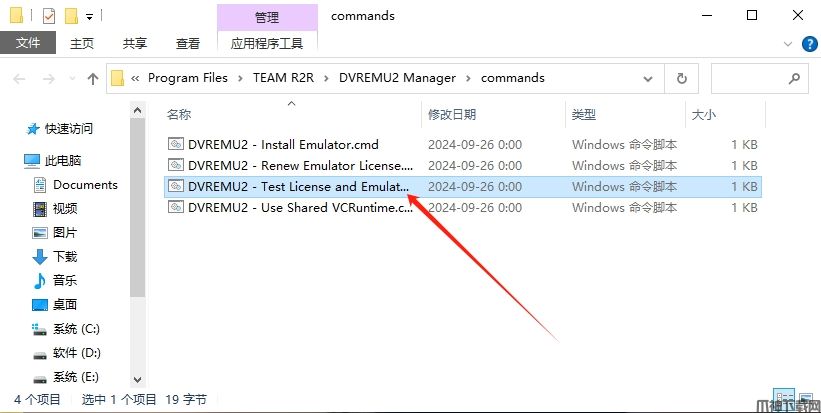Open the quick access toolbar customize dropdown
This screenshot has height=413, width=821.
[x=90, y=17]
